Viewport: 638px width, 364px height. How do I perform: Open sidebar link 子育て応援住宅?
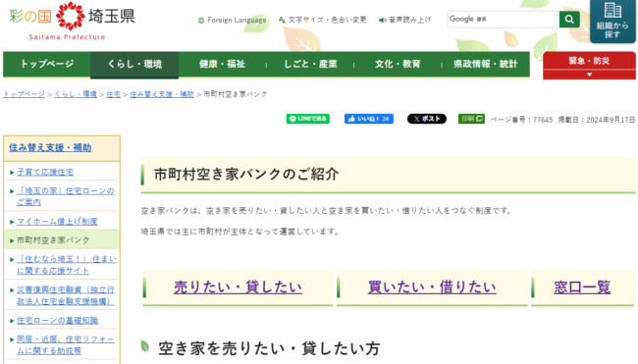tap(45, 172)
